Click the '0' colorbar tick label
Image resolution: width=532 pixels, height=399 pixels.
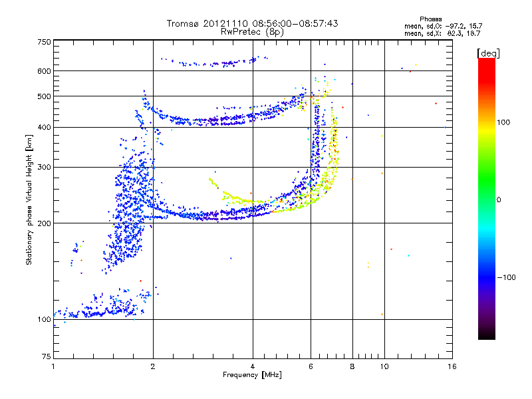coord(499,200)
